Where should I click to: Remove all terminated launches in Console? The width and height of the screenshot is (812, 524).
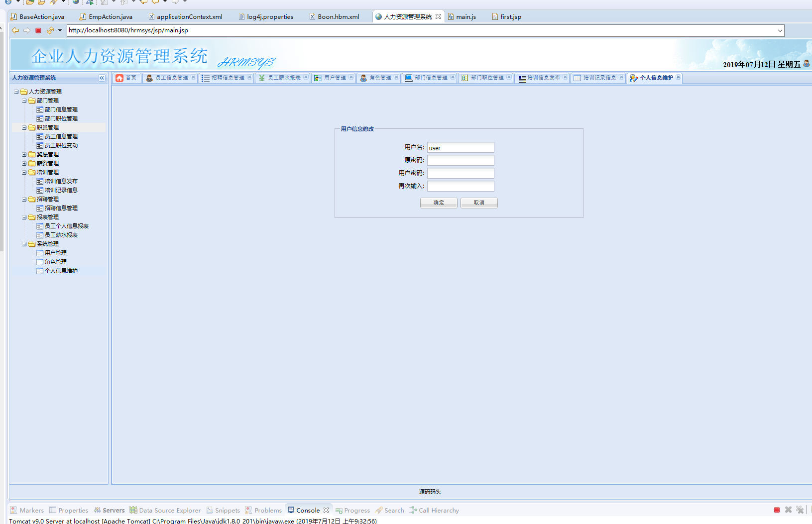tap(800, 510)
